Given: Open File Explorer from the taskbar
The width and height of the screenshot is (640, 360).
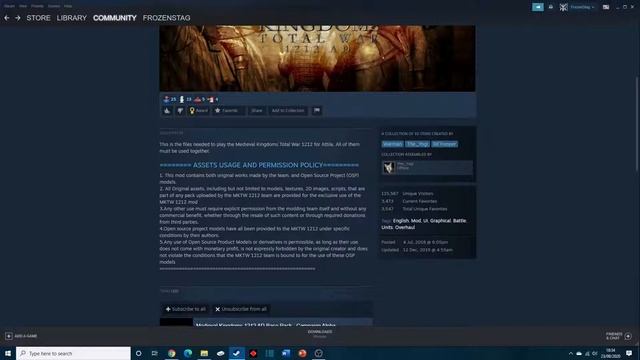Looking at the screenshot, I should (204, 353).
